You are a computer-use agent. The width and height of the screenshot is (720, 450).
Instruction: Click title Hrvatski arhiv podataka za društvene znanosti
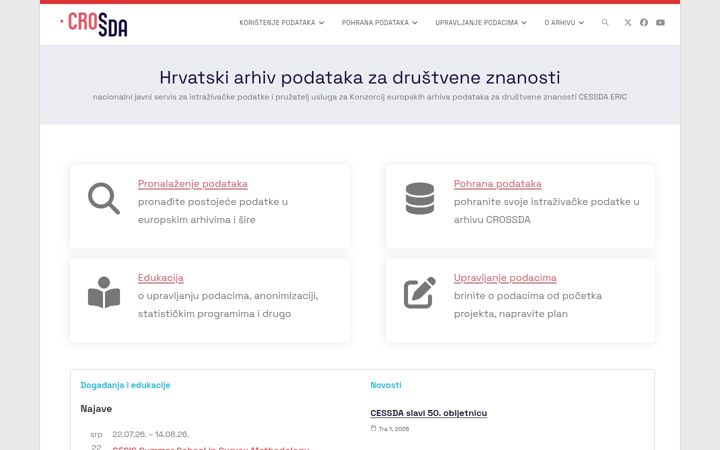pos(360,77)
